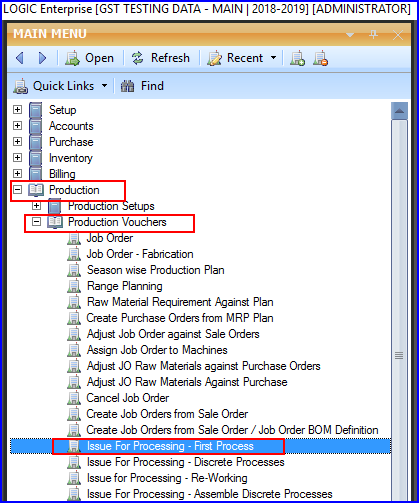Toggle the Main Menu panel pin
419x503 pixels.
coord(373,34)
